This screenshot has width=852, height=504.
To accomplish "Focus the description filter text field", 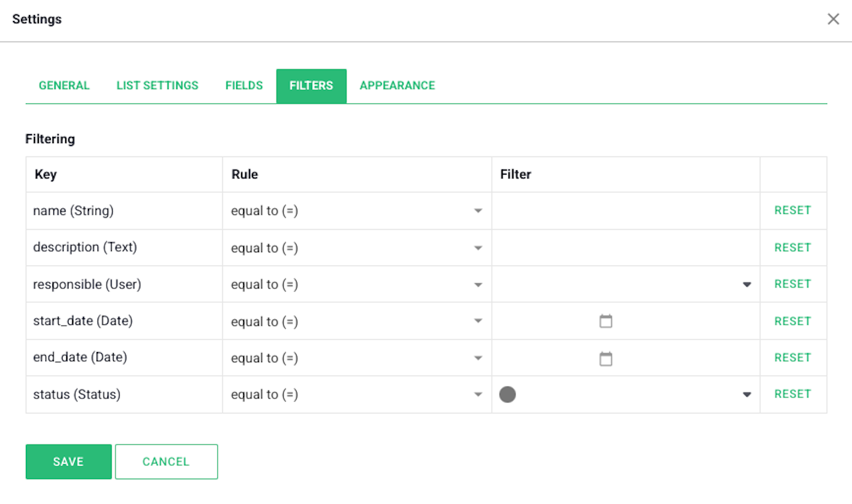I will (x=626, y=248).
